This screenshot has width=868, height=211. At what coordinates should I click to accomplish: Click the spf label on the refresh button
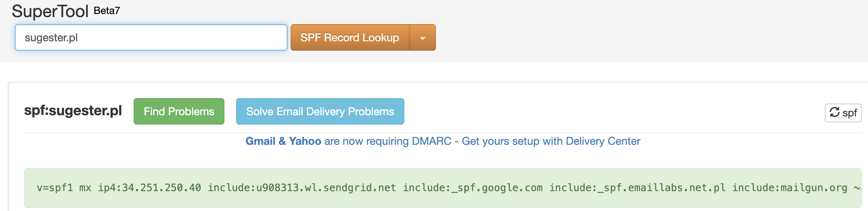[x=850, y=113]
